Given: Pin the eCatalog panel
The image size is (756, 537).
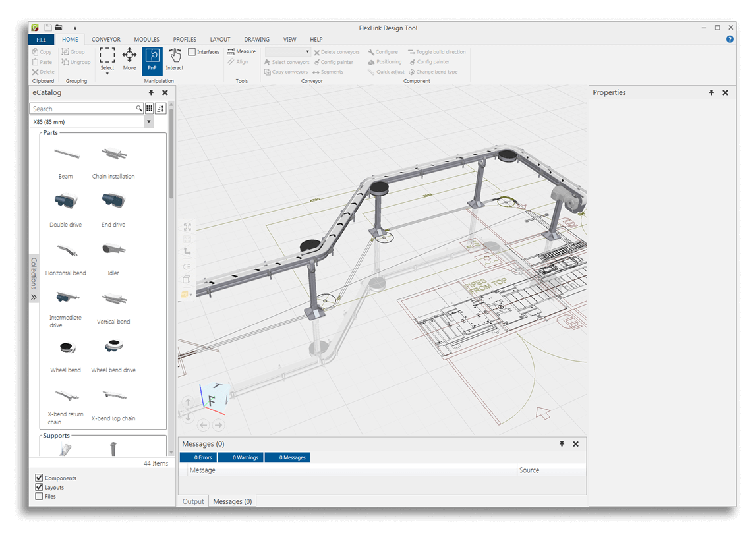Looking at the screenshot, I should pyautogui.click(x=152, y=92).
